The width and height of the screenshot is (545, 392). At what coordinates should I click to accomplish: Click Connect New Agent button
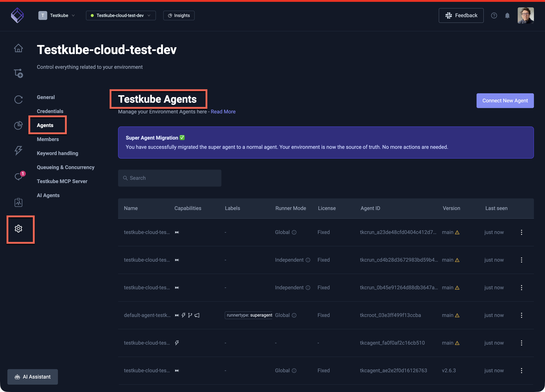pos(505,101)
